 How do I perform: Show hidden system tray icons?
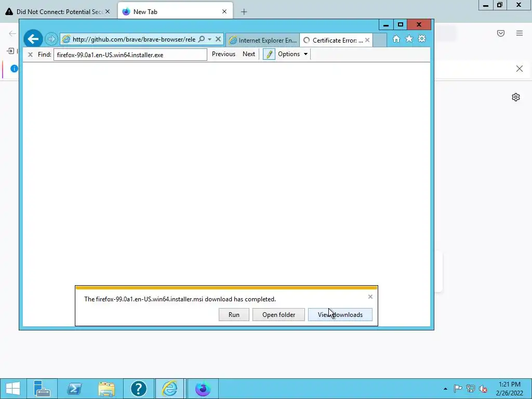pyautogui.click(x=445, y=389)
